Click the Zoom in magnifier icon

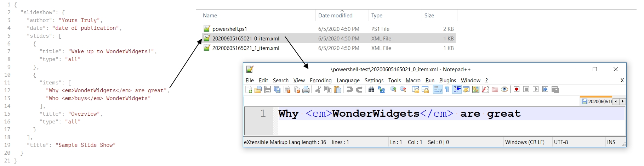point(393,89)
